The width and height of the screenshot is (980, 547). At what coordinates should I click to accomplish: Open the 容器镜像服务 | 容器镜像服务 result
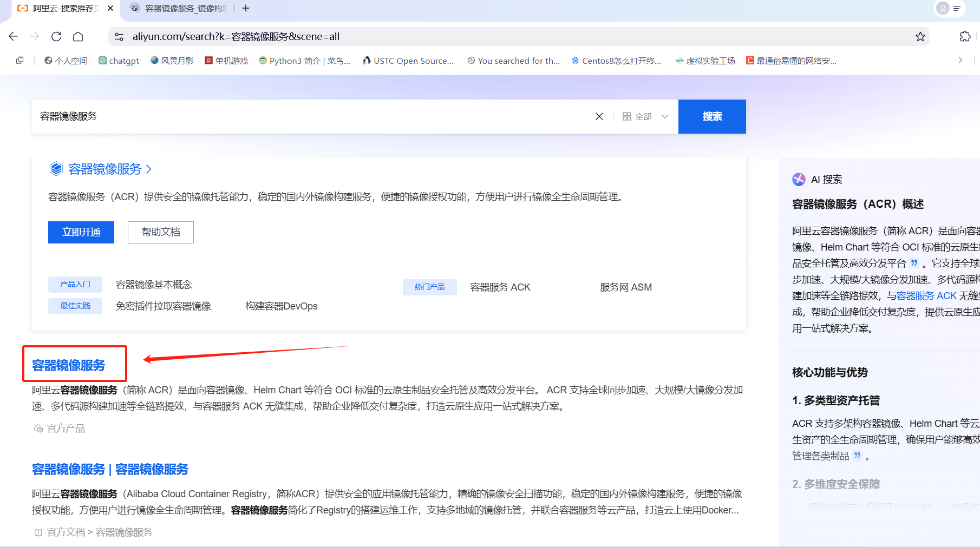pos(110,469)
